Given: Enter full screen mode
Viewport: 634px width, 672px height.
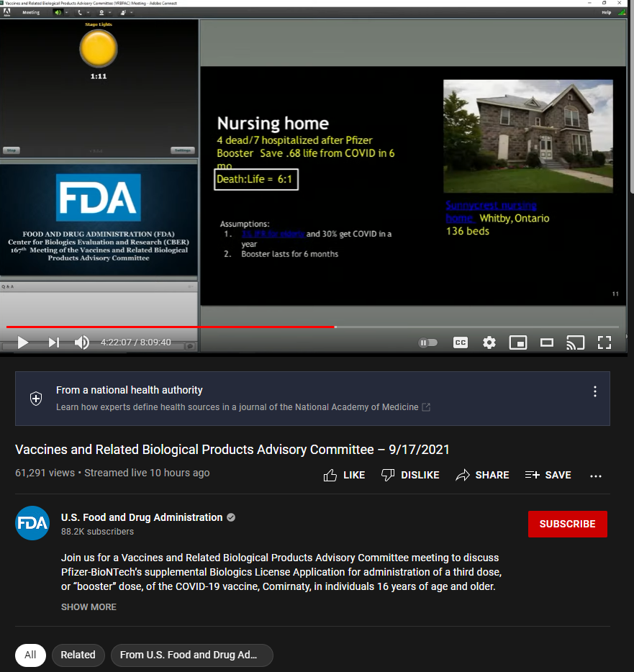Looking at the screenshot, I should coord(604,342).
